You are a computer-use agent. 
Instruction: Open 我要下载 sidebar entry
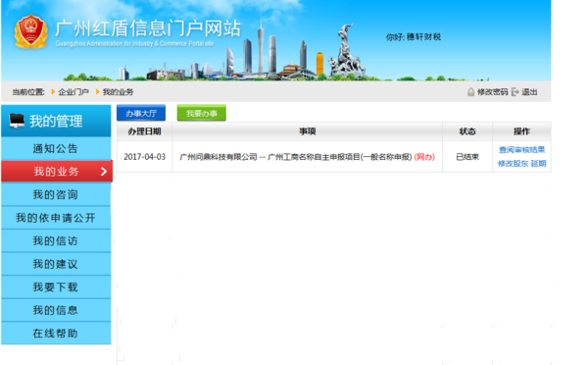56,287
